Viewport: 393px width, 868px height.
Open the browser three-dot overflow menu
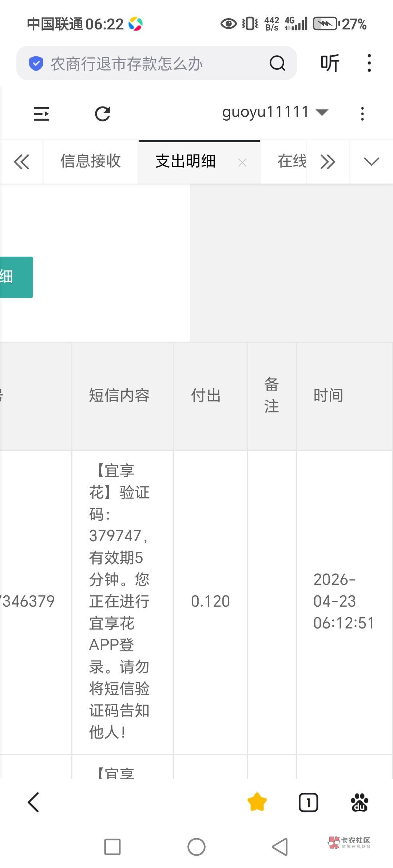tap(369, 63)
